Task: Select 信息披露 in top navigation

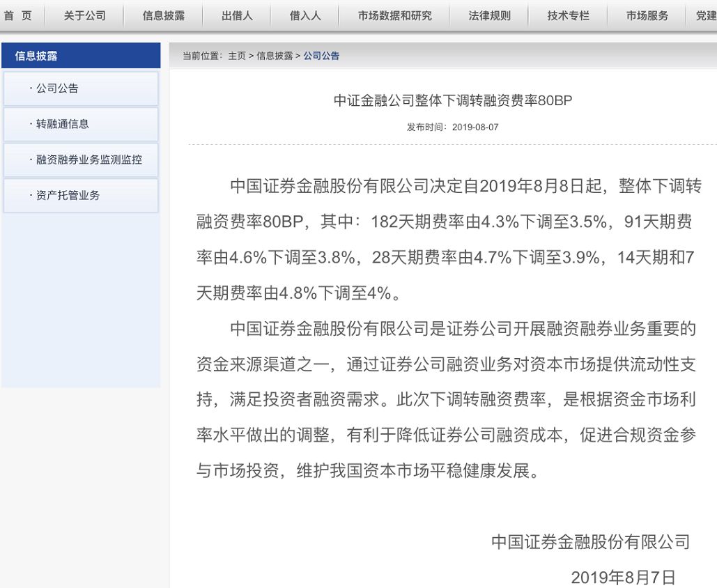Action: pyautogui.click(x=164, y=15)
